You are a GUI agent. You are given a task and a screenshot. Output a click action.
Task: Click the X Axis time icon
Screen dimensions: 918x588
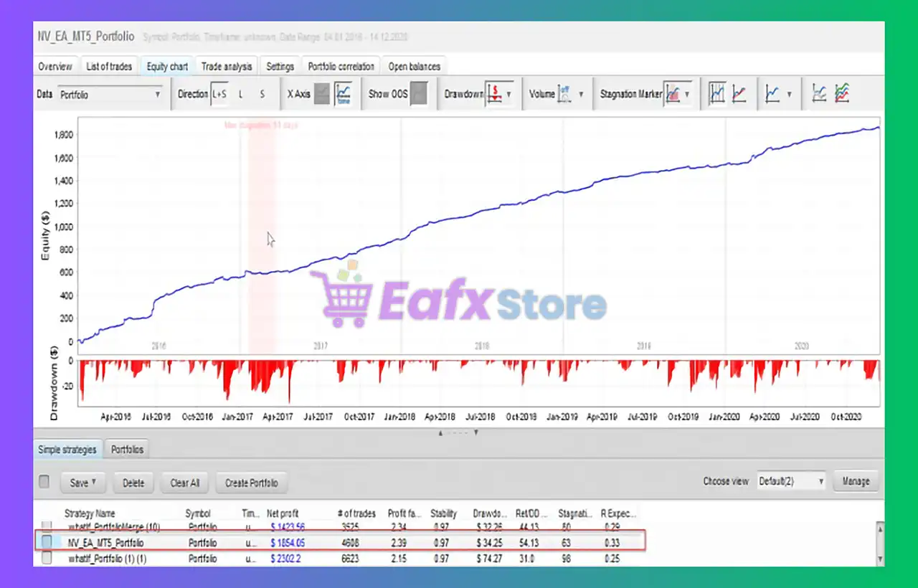[x=344, y=94]
